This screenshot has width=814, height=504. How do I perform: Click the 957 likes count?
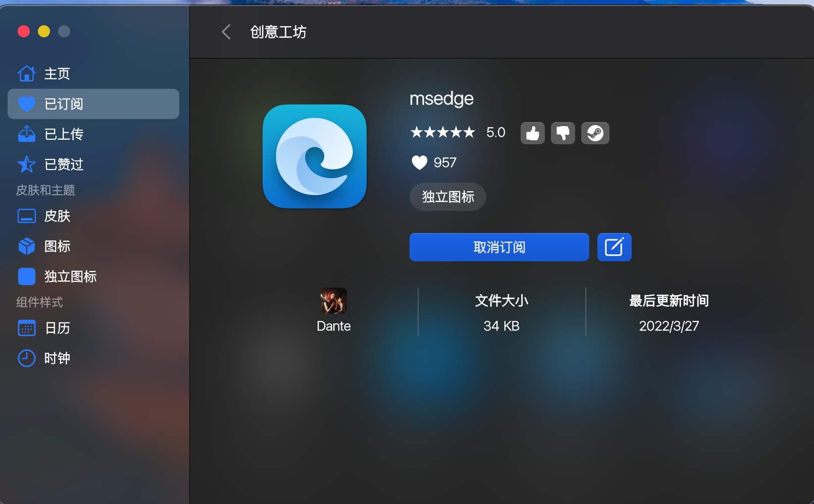[445, 162]
